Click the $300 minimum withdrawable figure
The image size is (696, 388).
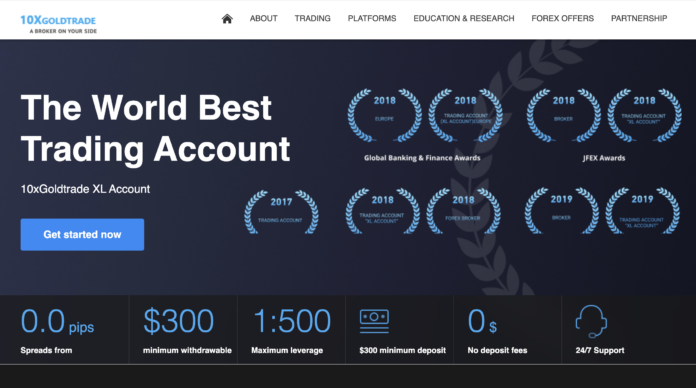click(178, 321)
